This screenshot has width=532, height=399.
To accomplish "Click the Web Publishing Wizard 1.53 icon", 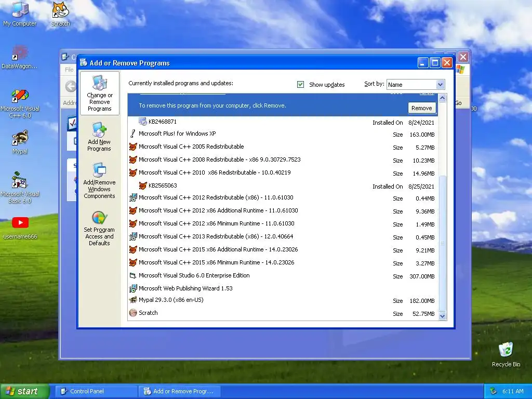I will (x=133, y=288).
